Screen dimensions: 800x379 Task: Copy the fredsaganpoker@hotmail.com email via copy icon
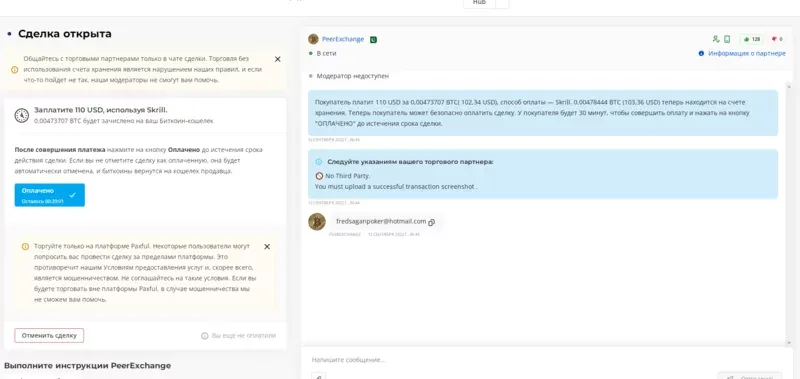432,222
